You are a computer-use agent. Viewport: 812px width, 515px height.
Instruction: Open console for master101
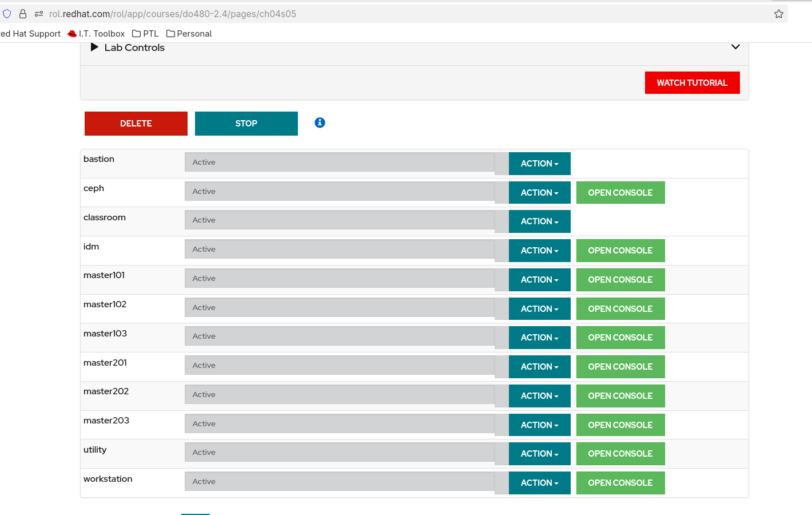[620, 280]
